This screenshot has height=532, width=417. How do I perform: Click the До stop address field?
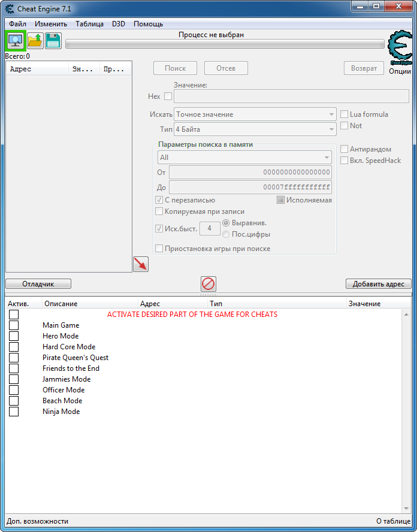[x=250, y=188]
